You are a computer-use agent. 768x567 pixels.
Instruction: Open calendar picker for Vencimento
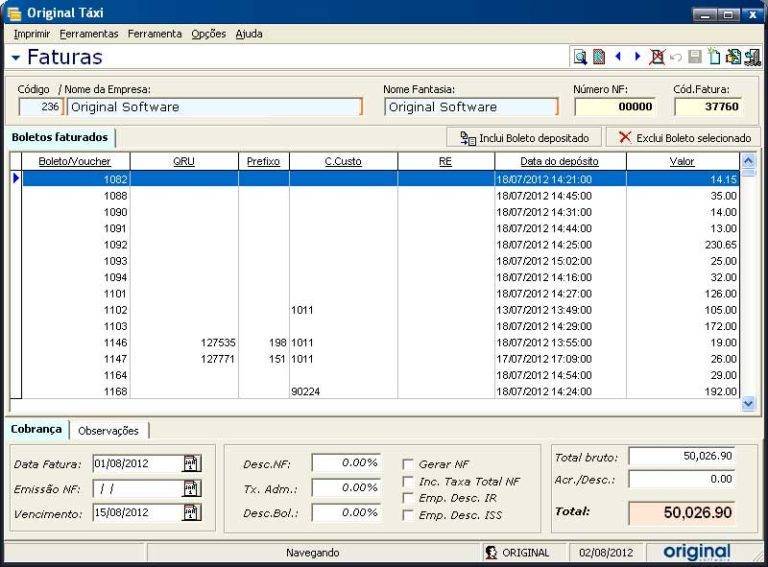(x=191, y=512)
